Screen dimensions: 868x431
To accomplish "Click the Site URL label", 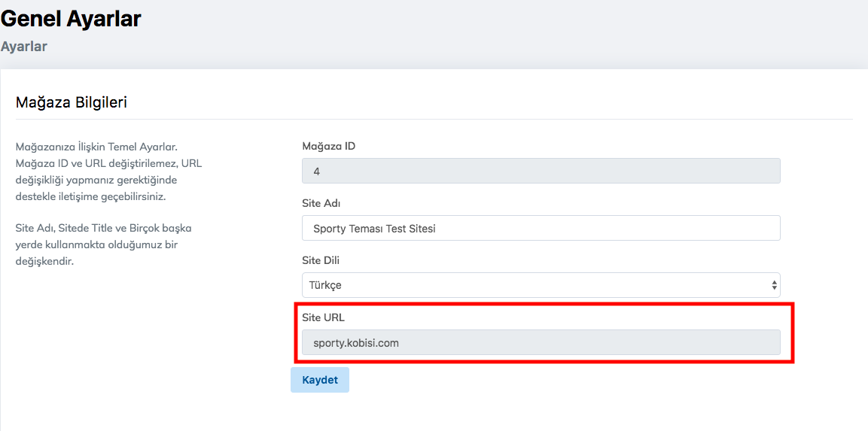I will coord(323,317).
